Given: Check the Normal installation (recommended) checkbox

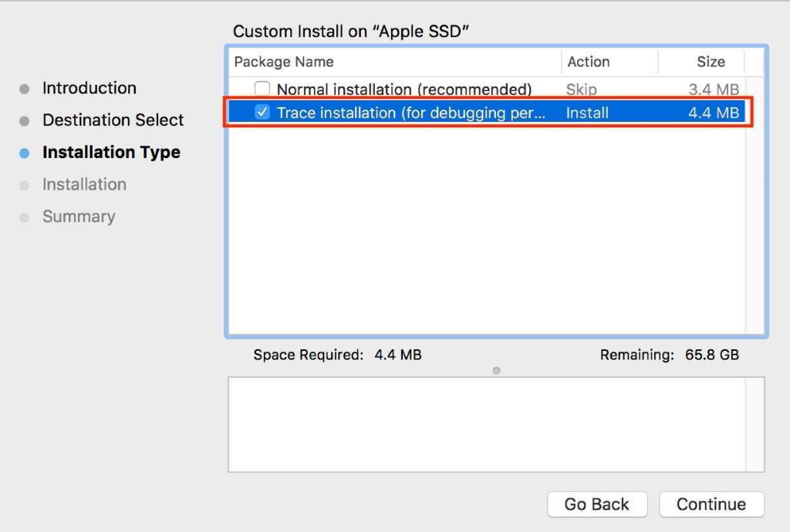Looking at the screenshot, I should pyautogui.click(x=262, y=89).
